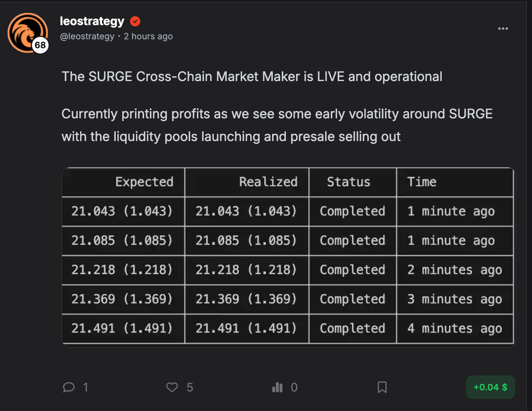Show who liked via the 5 count

190,387
